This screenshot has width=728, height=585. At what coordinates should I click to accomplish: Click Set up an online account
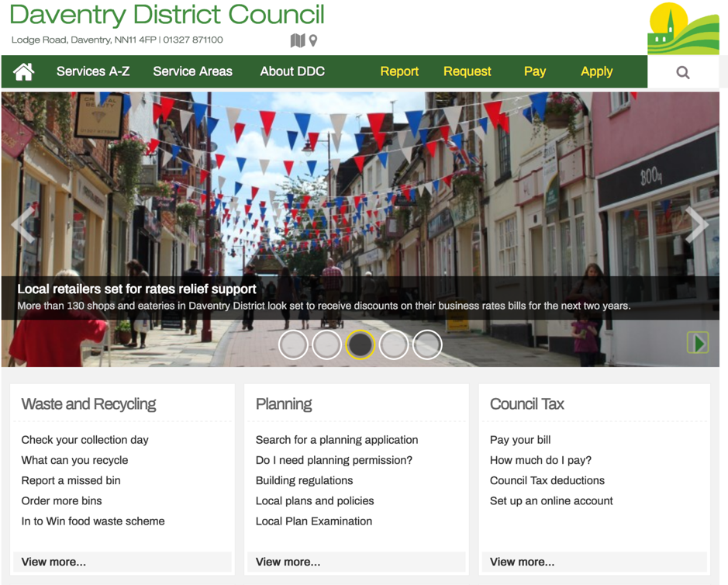551,501
